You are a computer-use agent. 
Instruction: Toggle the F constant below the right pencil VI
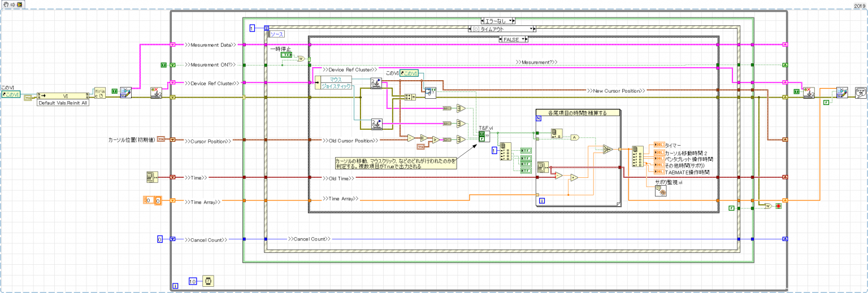(x=826, y=103)
